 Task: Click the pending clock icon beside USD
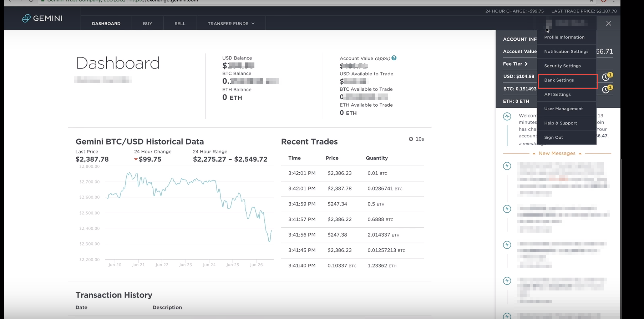[607, 76]
